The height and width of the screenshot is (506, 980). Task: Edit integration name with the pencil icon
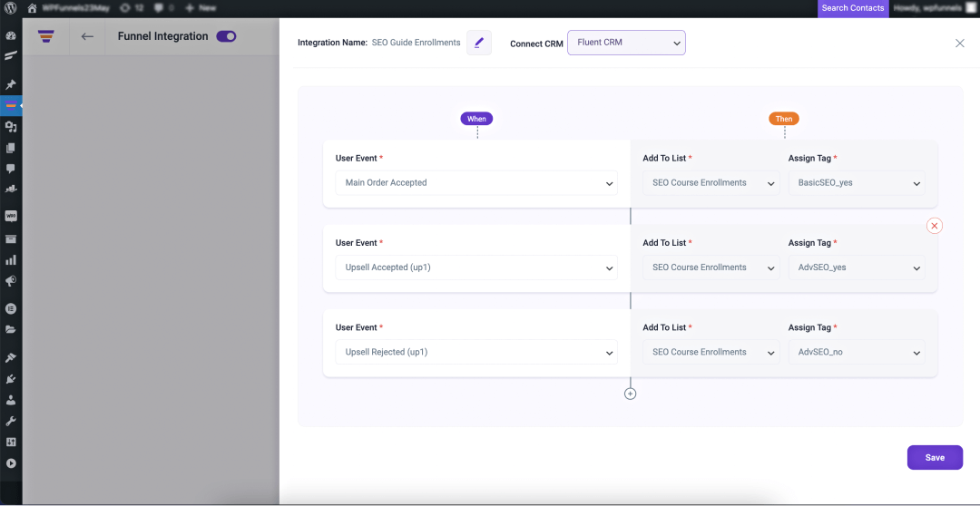tap(479, 43)
